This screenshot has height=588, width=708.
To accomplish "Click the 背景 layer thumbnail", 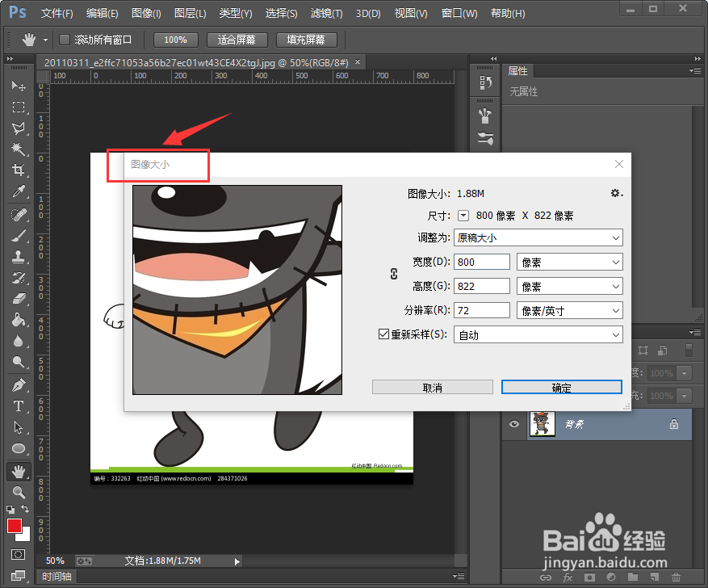I will [542, 424].
